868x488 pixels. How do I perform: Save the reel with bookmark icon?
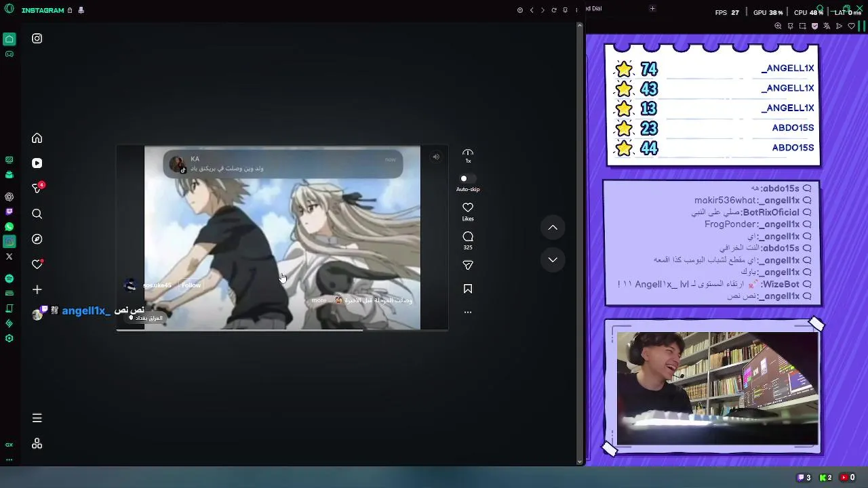468,289
